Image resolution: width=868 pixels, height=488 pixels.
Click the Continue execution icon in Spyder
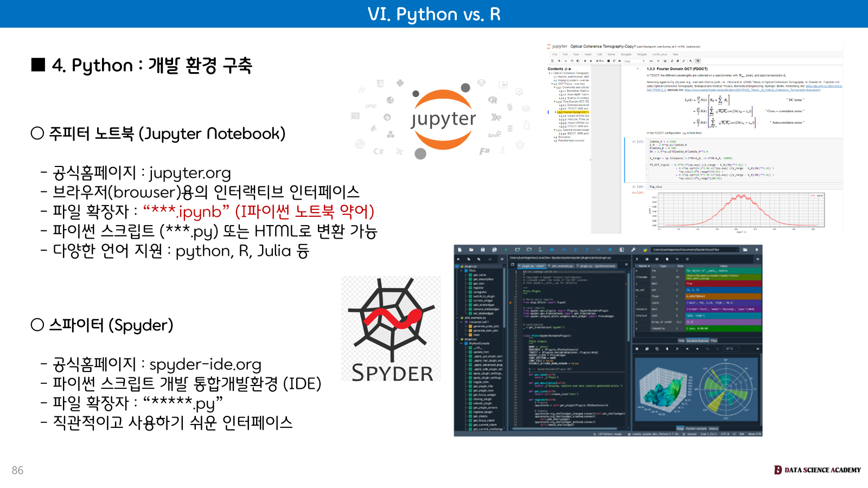[x=598, y=249]
